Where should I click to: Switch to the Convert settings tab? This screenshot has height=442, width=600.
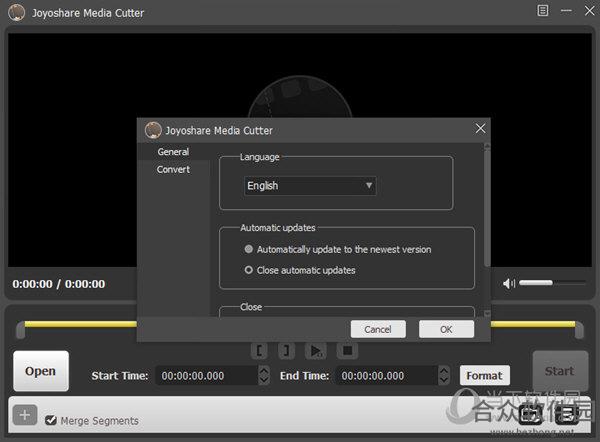coord(173,170)
